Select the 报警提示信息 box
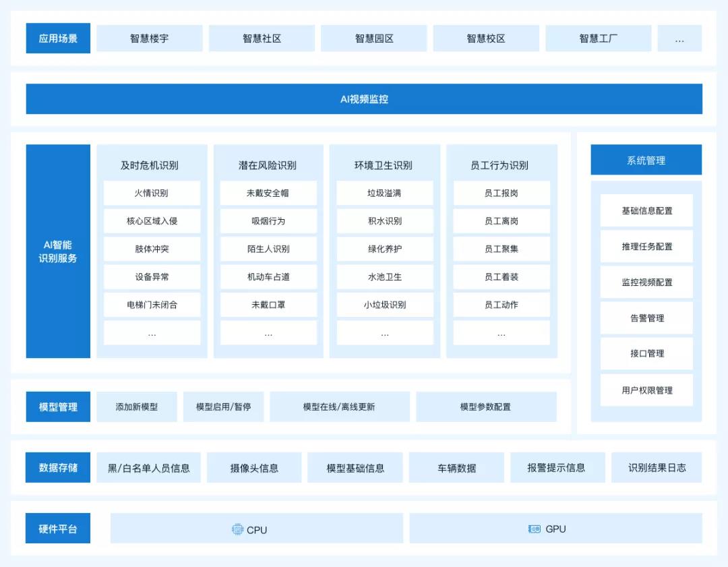728x567 pixels. click(x=557, y=468)
